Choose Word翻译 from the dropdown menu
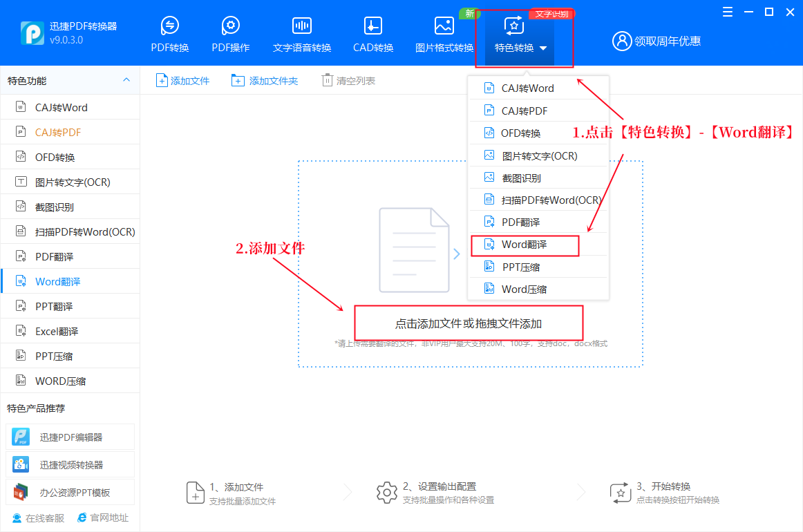 538,245
